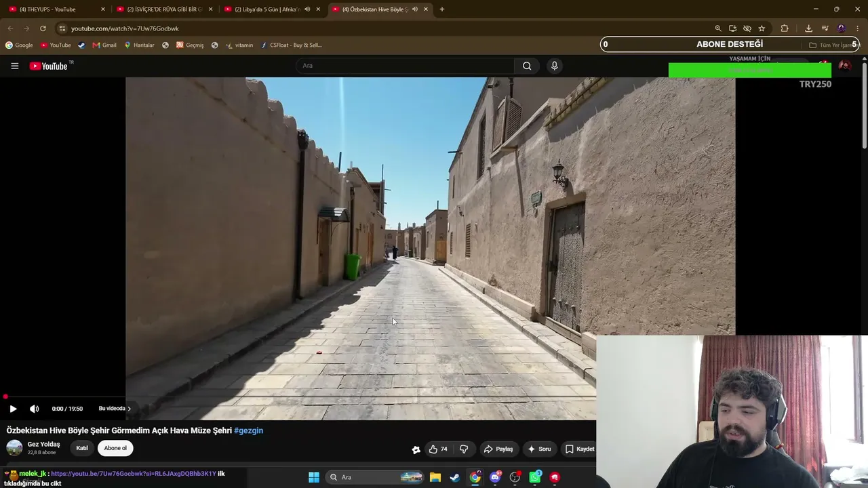868x488 pixels.
Task: Open the browser extensions puzzle icon
Action: click(x=785, y=28)
